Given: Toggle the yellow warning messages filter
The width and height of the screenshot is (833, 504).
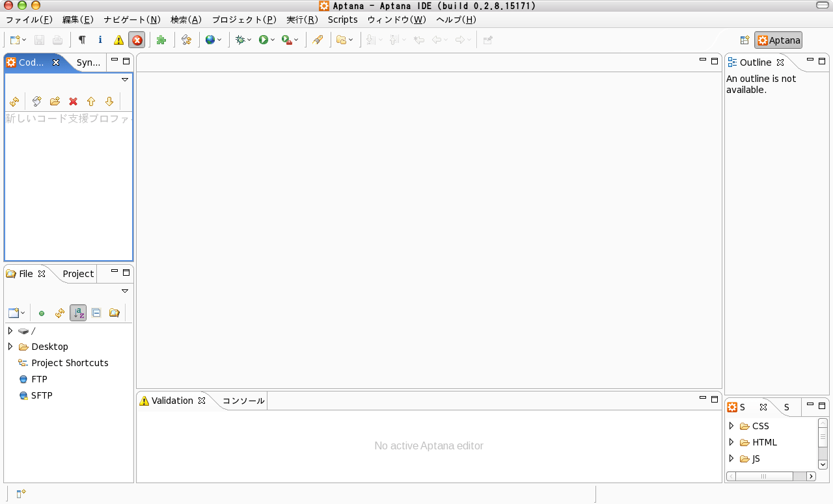Looking at the screenshot, I should 118,40.
